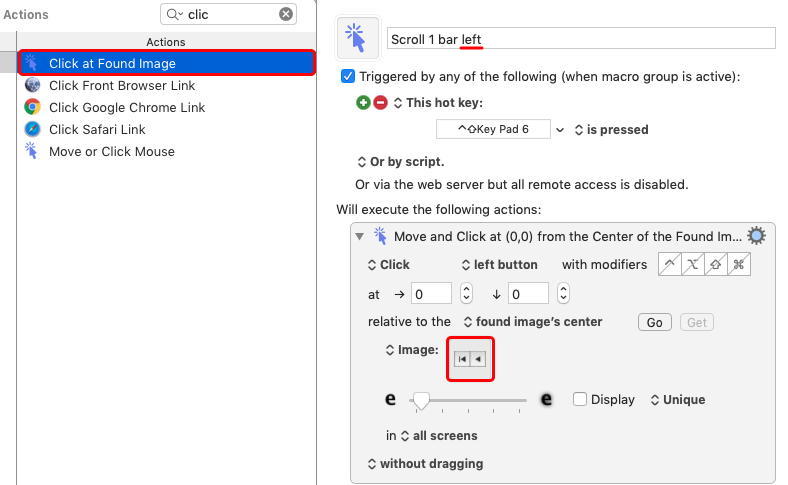
Task: Add a new trigger with green plus
Action: click(363, 103)
